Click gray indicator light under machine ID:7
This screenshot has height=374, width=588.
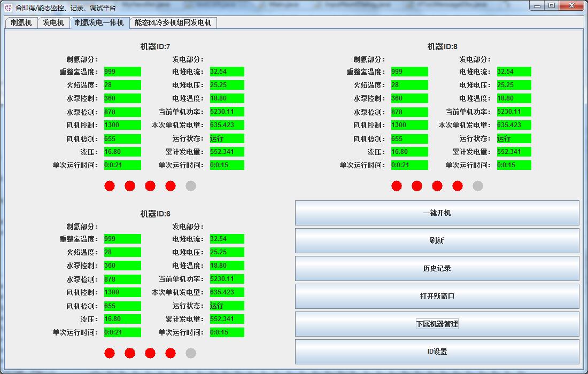click(191, 186)
